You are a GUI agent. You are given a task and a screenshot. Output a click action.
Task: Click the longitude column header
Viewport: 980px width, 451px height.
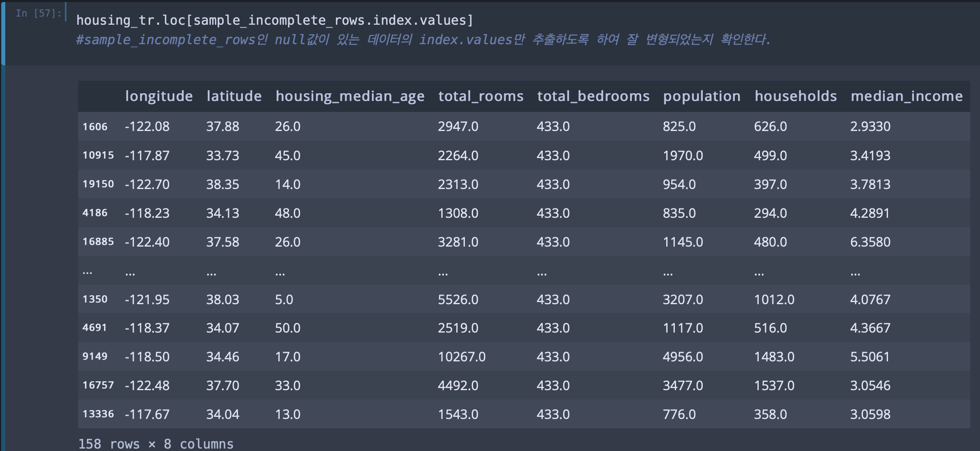[159, 96]
